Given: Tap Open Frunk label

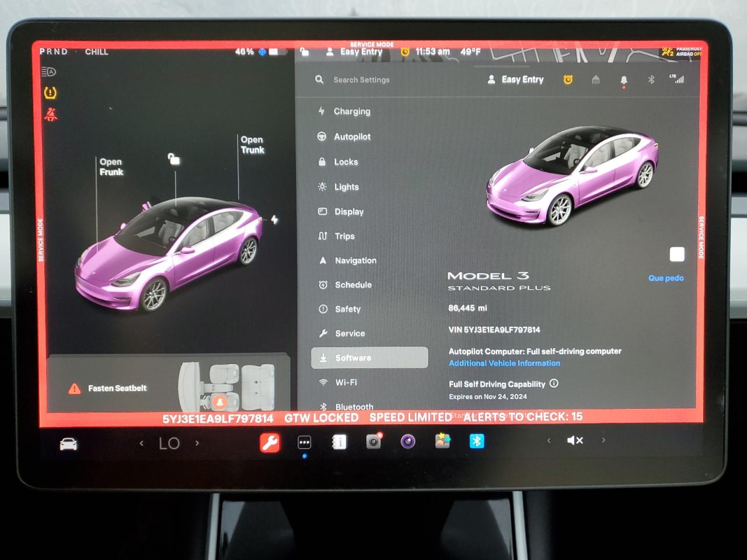Looking at the screenshot, I should point(111,167).
